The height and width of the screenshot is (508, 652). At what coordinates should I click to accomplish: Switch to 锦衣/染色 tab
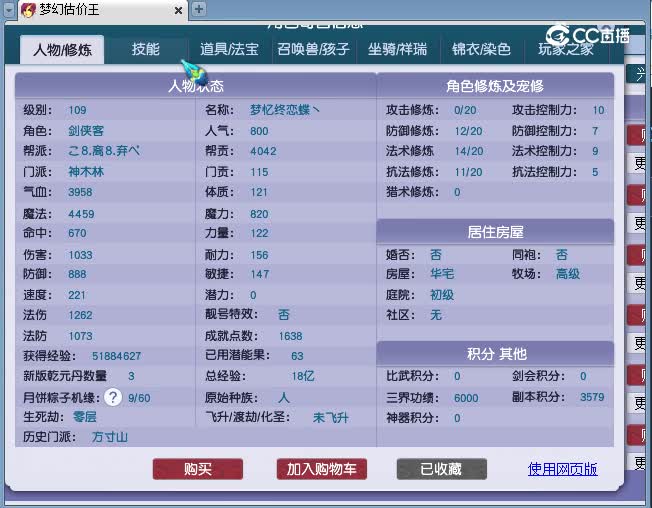tap(482, 49)
